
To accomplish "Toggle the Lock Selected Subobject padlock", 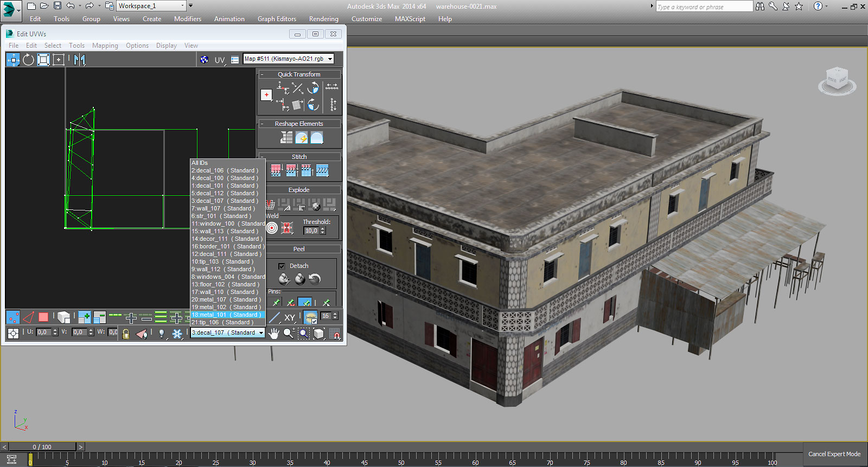I will click(x=126, y=333).
